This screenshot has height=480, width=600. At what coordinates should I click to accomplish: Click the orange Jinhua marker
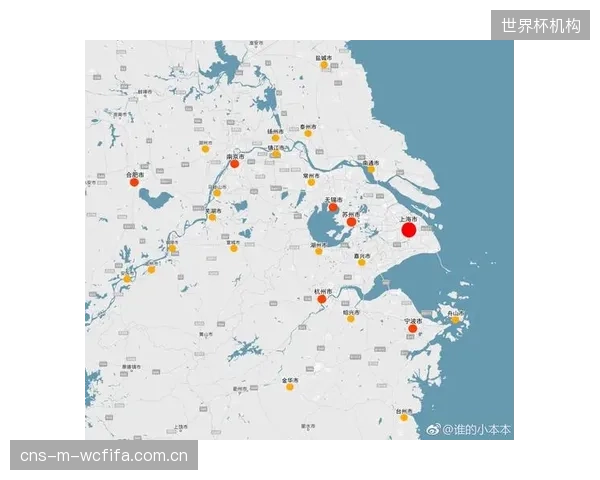tap(290, 387)
